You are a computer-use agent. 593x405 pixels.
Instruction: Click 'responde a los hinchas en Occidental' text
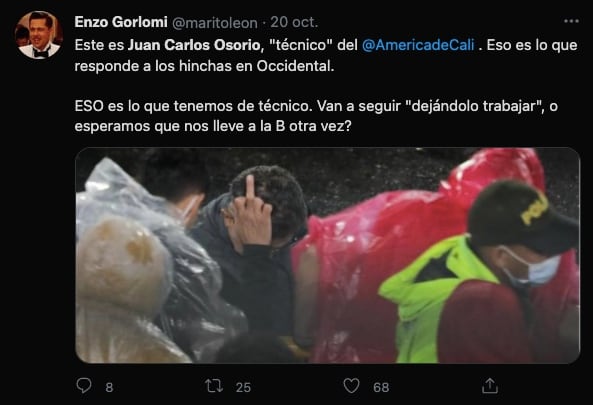(204, 66)
